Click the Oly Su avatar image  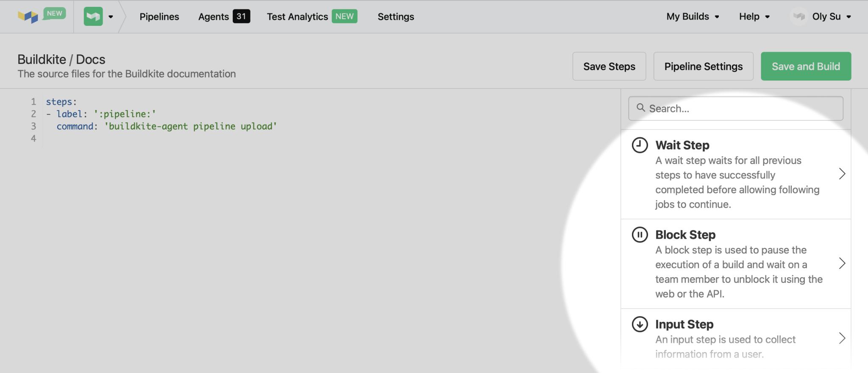tap(799, 17)
